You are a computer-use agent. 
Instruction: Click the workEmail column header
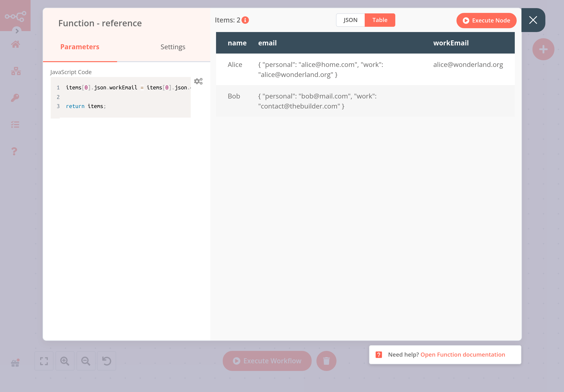(x=451, y=43)
